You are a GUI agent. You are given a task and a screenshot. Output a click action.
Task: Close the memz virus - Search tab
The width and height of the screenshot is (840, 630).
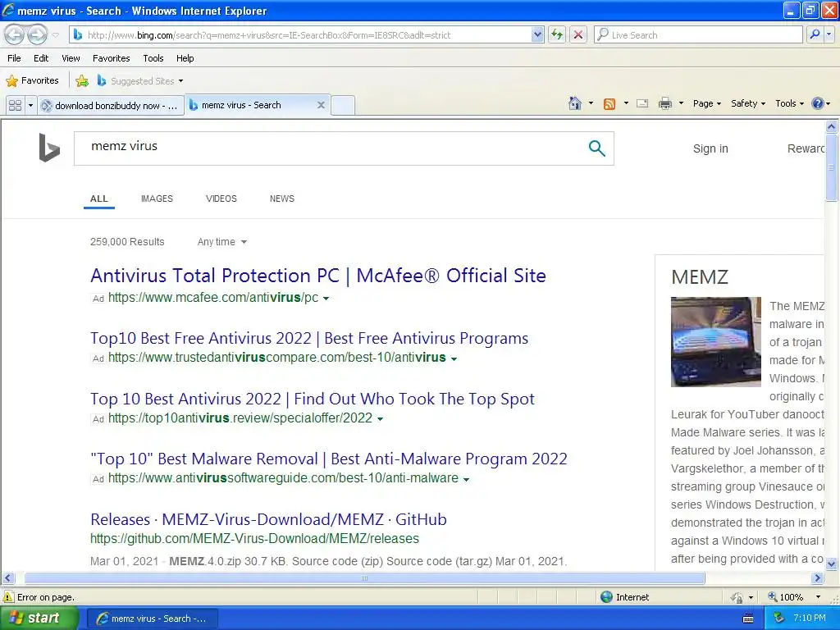click(321, 105)
